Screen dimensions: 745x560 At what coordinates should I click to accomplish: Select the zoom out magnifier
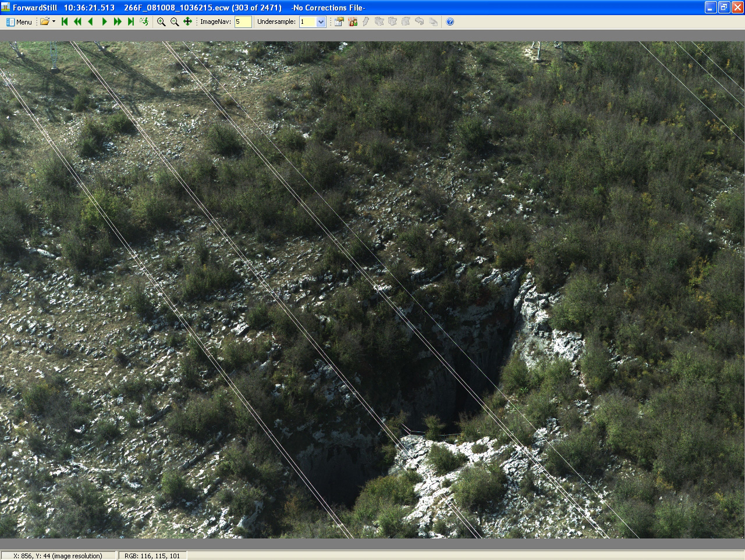click(x=175, y=22)
